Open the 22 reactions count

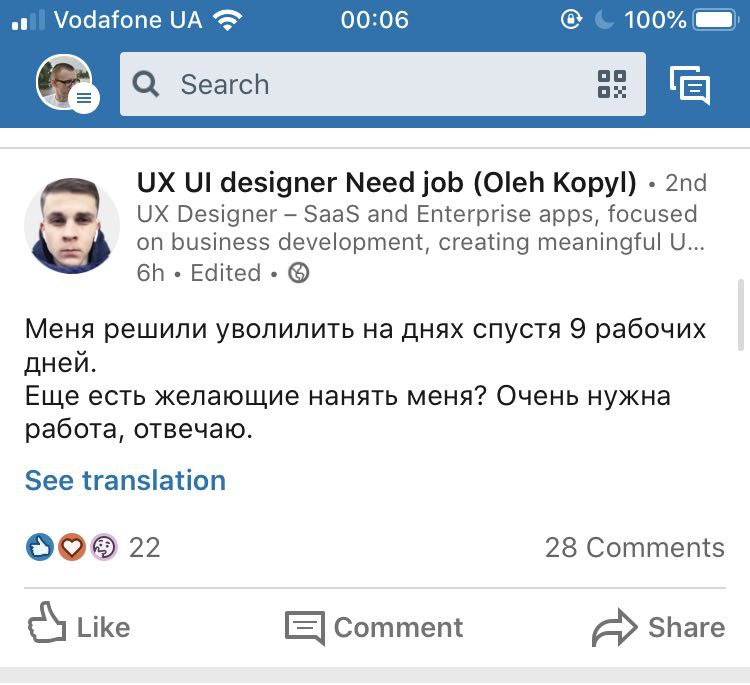[x=144, y=547]
